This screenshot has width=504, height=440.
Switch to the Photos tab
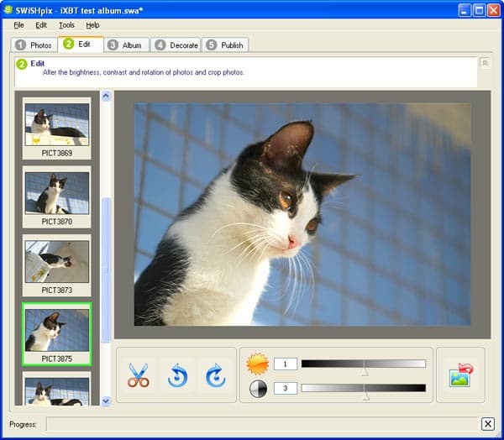click(34, 45)
